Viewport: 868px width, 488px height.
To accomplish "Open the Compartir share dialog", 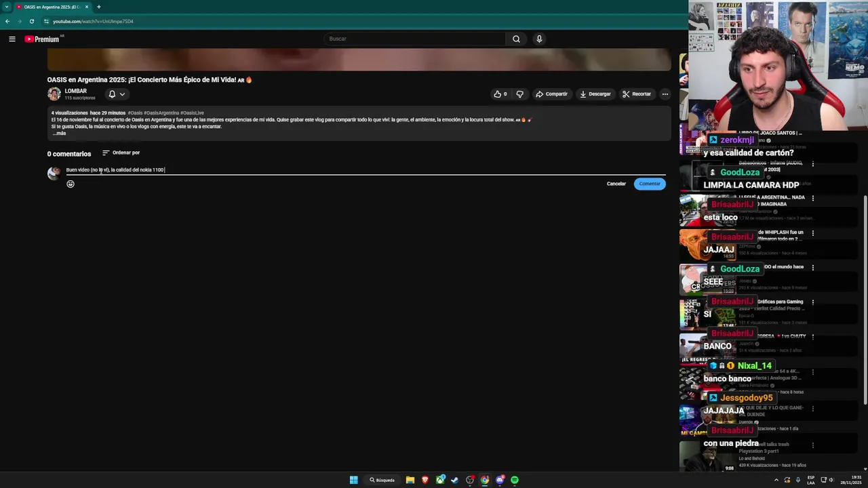I will pos(551,94).
